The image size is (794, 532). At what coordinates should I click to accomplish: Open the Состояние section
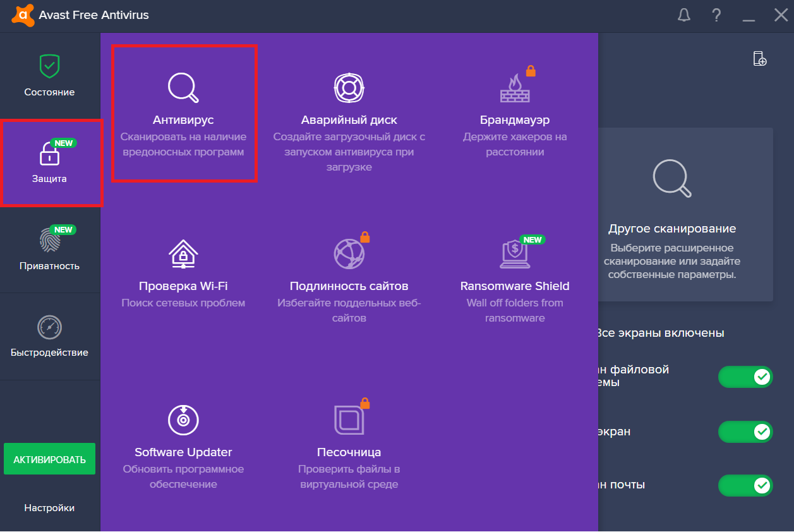point(49,92)
